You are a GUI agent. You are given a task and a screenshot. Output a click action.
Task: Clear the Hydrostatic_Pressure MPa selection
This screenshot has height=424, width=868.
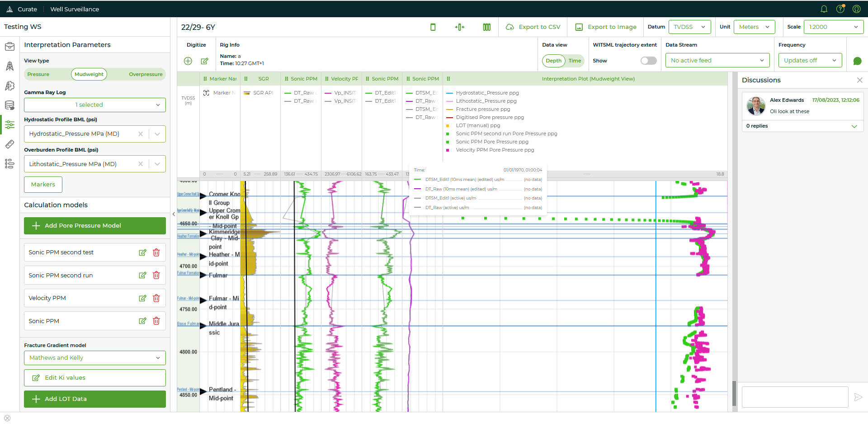click(x=141, y=134)
